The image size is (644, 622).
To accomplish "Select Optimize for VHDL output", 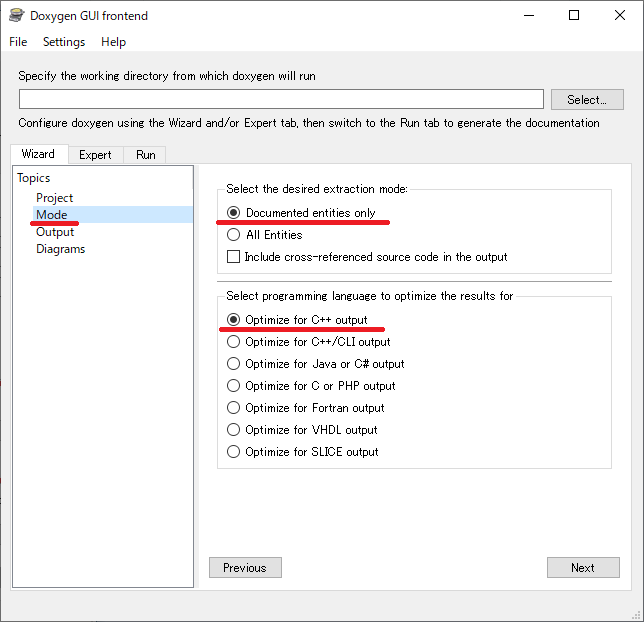I will click(234, 430).
